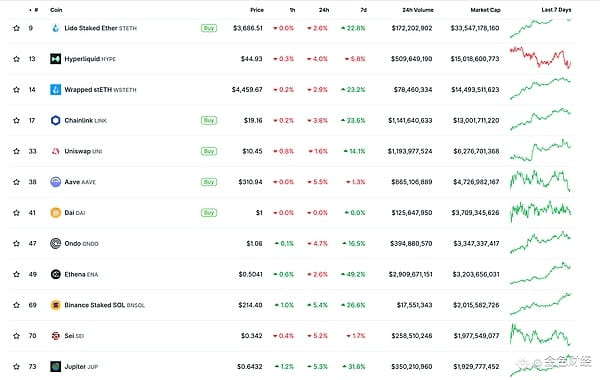Sort by the Market Cap column header
600x380 pixels.
click(485, 10)
